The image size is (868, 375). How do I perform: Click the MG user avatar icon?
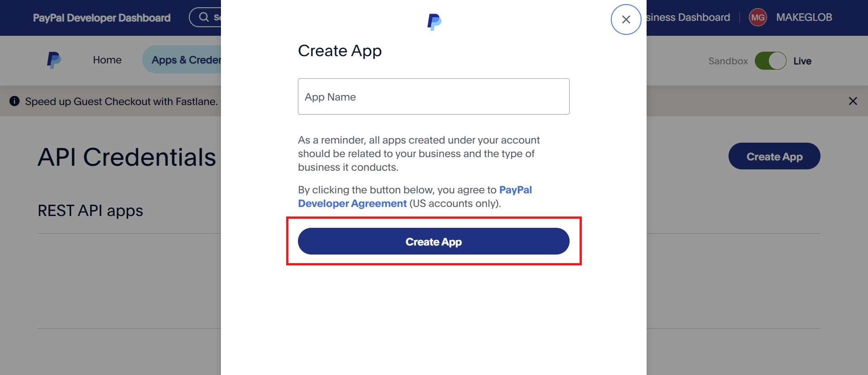point(758,18)
